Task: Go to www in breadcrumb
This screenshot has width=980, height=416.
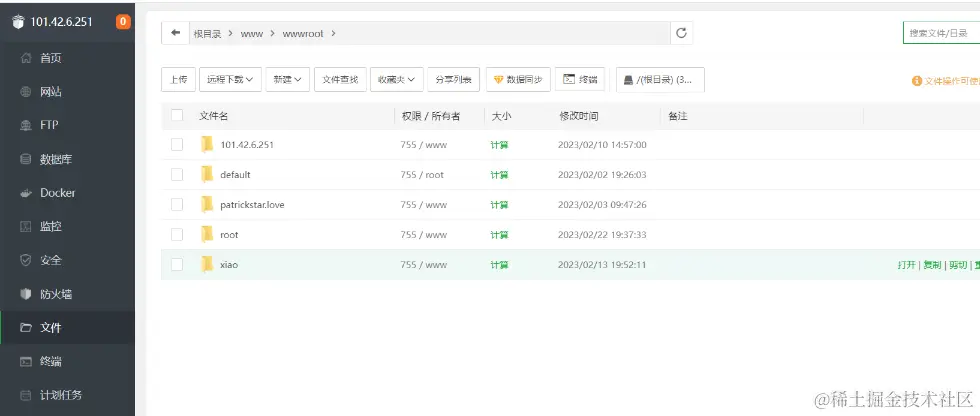Action: (251, 34)
